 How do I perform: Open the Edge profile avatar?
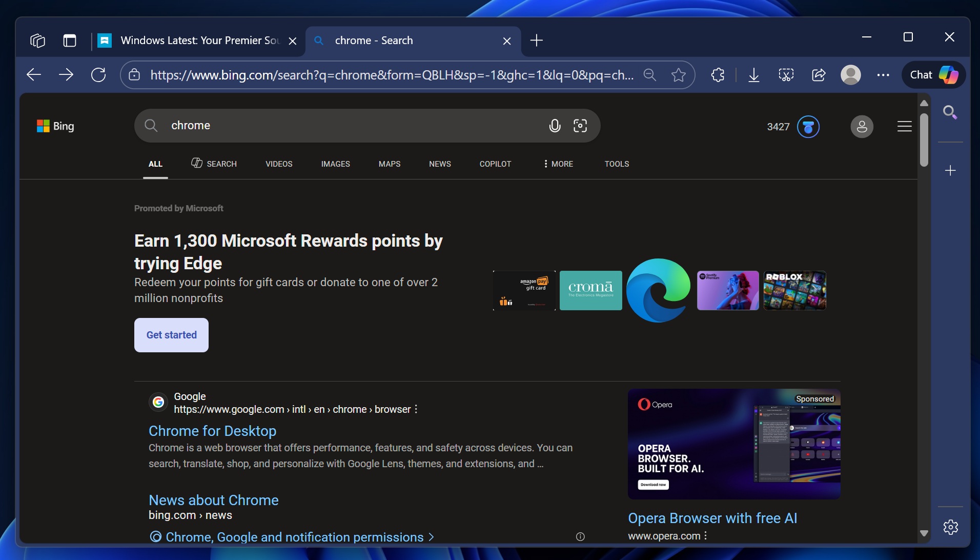tap(851, 75)
